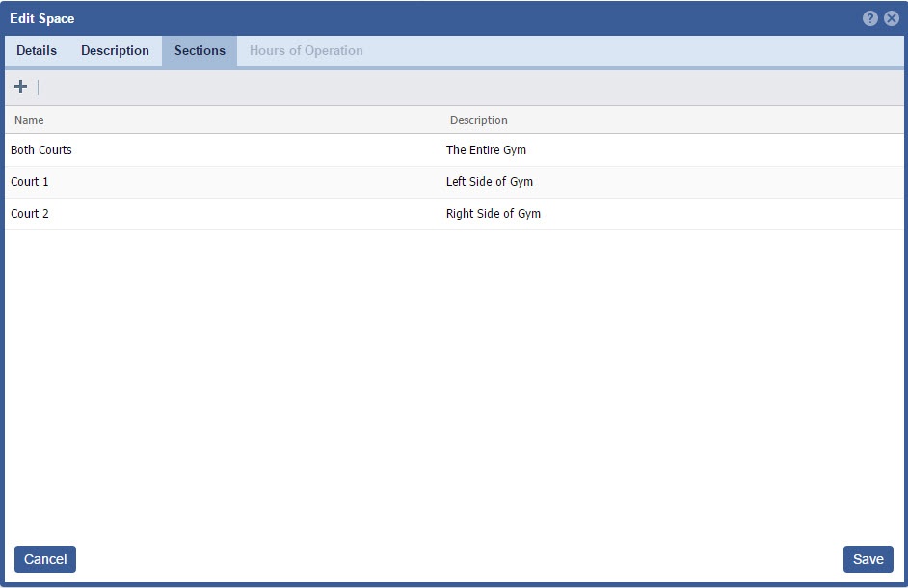The height and width of the screenshot is (588, 908).
Task: Click the blank toolbar area beside the plus icon
Action: click(x=386, y=88)
